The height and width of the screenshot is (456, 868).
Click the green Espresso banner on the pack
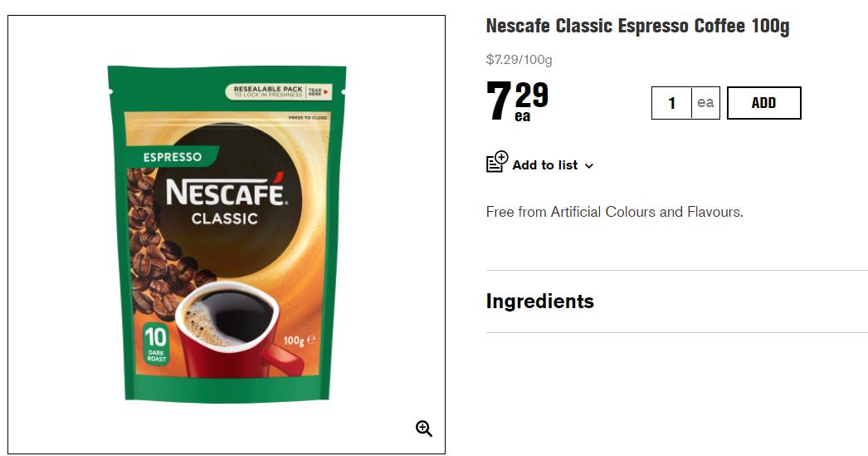coord(172,157)
